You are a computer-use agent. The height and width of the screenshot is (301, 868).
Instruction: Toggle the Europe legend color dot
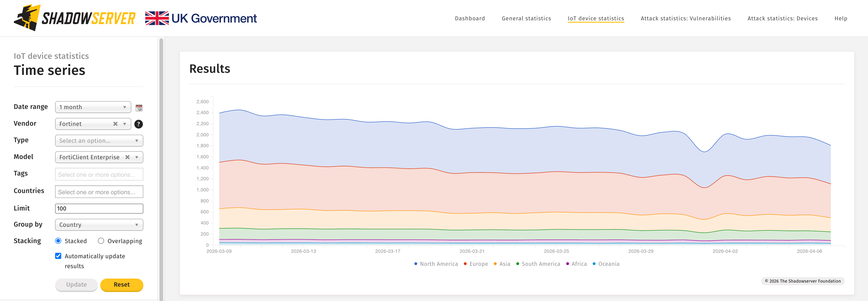tap(465, 264)
